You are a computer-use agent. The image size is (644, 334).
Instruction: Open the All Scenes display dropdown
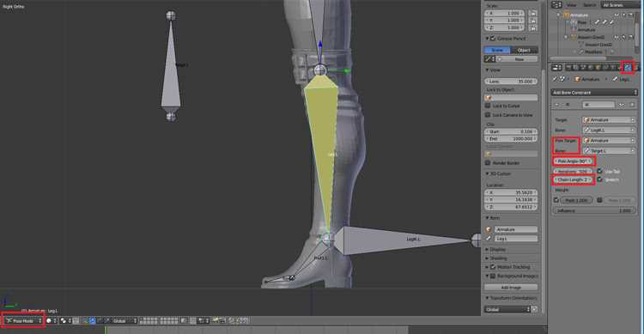[620, 5]
